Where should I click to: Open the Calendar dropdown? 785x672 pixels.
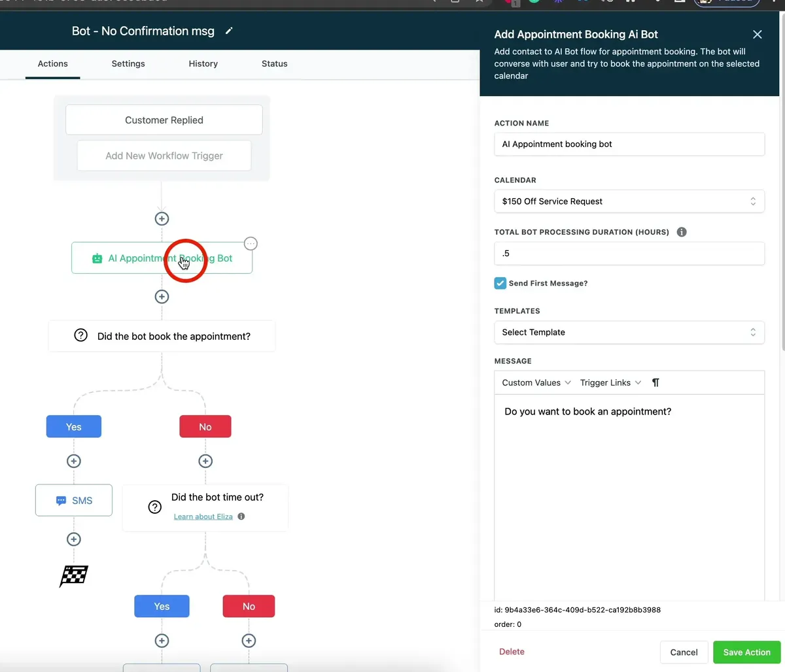pos(629,201)
